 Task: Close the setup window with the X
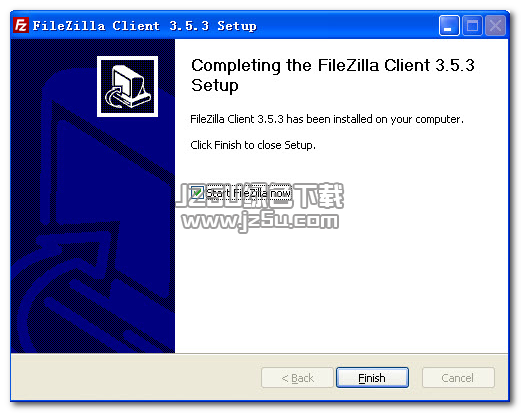(x=495, y=25)
